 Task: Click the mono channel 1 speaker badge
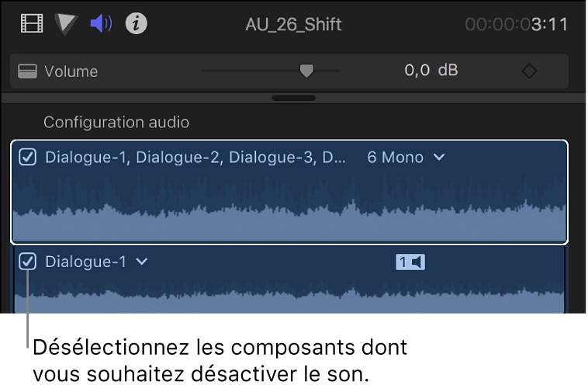[x=410, y=262]
